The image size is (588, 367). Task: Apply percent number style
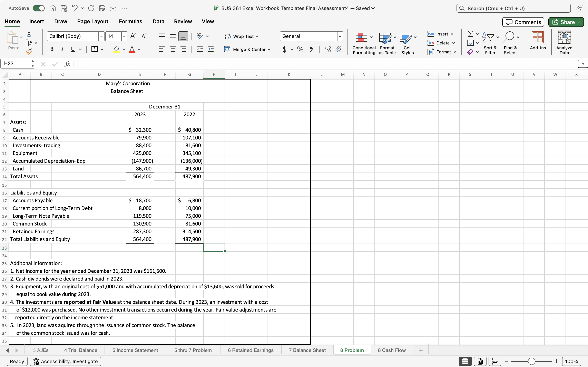pyautogui.click(x=300, y=49)
